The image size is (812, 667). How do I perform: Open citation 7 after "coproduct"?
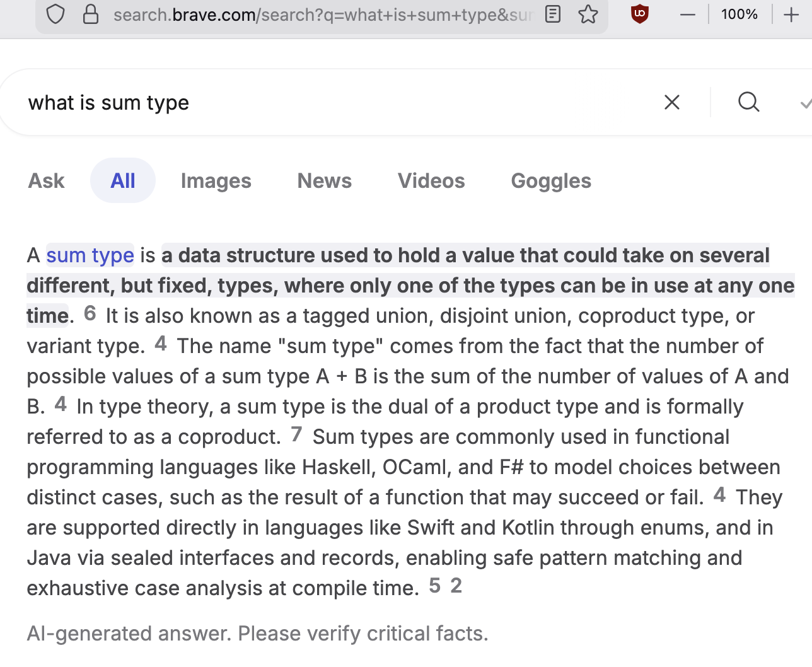click(297, 434)
